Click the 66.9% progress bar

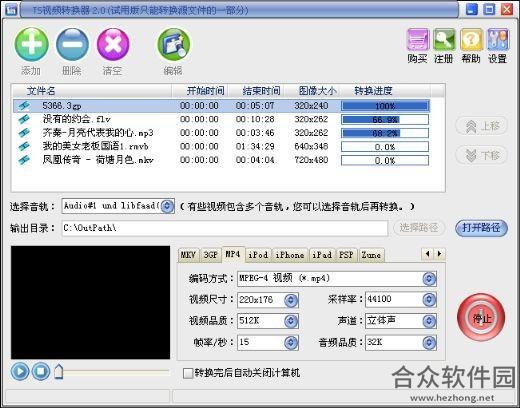coord(385,120)
